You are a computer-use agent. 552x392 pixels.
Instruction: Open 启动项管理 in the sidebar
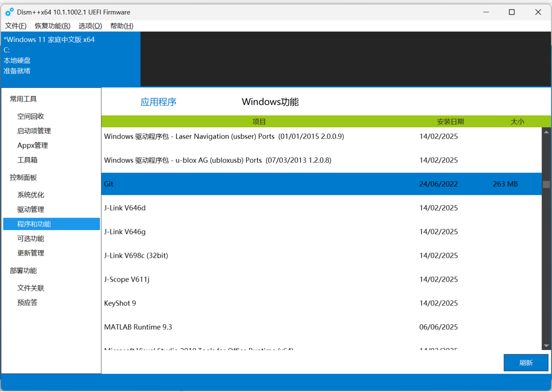[x=34, y=131]
